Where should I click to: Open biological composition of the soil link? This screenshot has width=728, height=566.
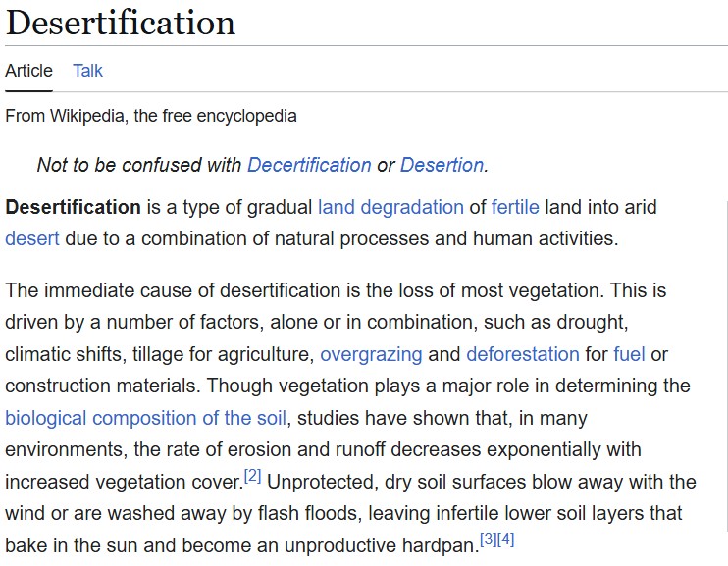point(146,418)
